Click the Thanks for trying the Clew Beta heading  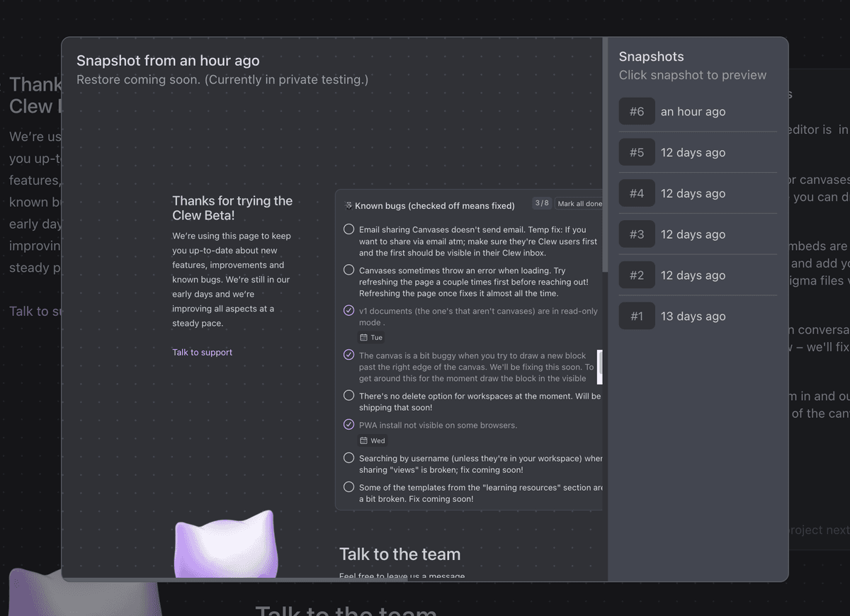click(x=232, y=207)
